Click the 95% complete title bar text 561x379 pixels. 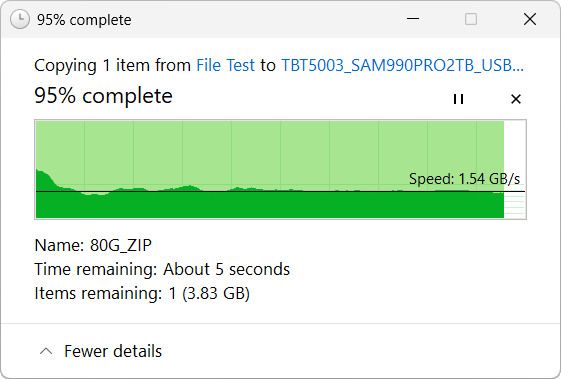click(84, 20)
